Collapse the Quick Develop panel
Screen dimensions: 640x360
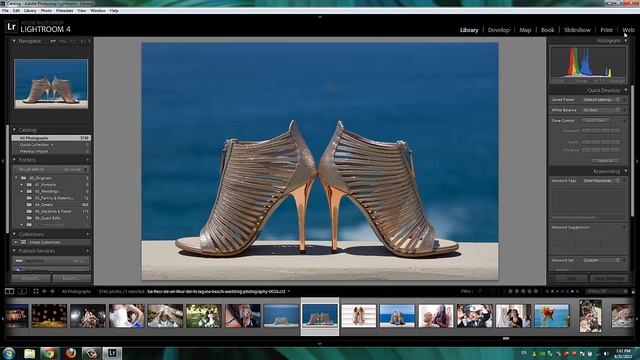tap(626, 90)
